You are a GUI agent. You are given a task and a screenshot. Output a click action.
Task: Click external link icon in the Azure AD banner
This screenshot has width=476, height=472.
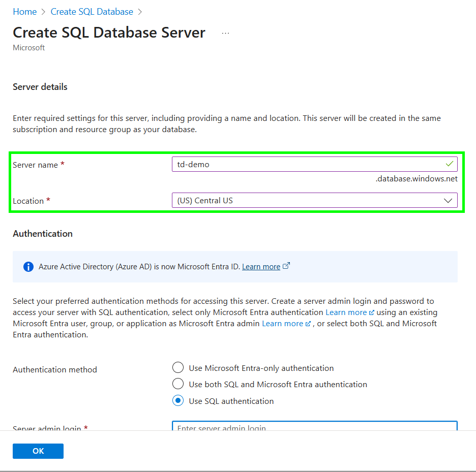tap(286, 266)
